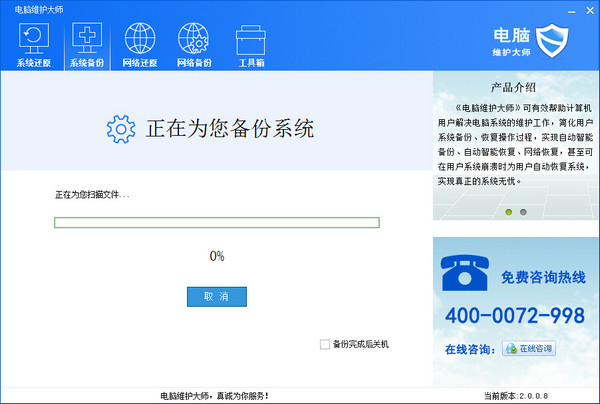Screen dimensions: 600x404
Task: Click the 产品介绍 heading
Action: tap(513, 88)
